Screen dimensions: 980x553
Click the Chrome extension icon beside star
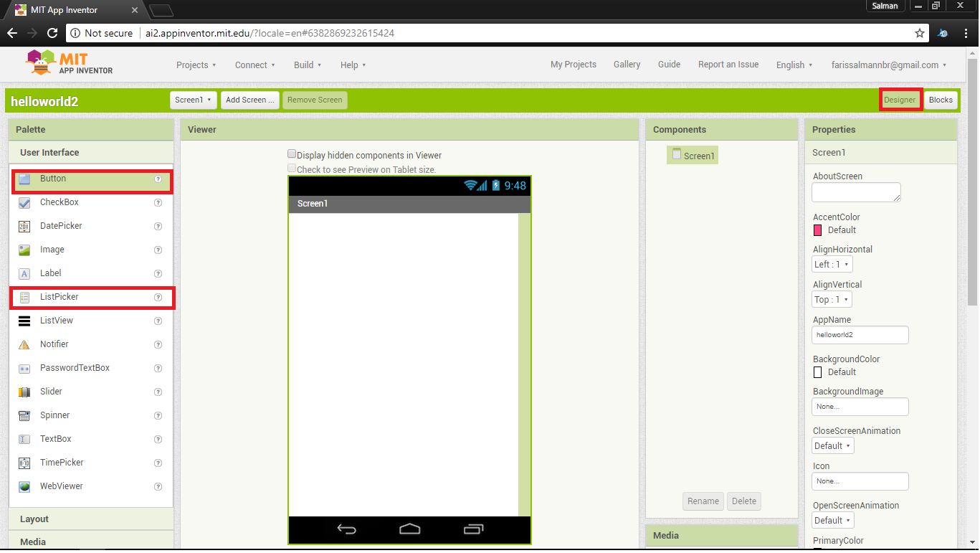pyautogui.click(x=943, y=33)
